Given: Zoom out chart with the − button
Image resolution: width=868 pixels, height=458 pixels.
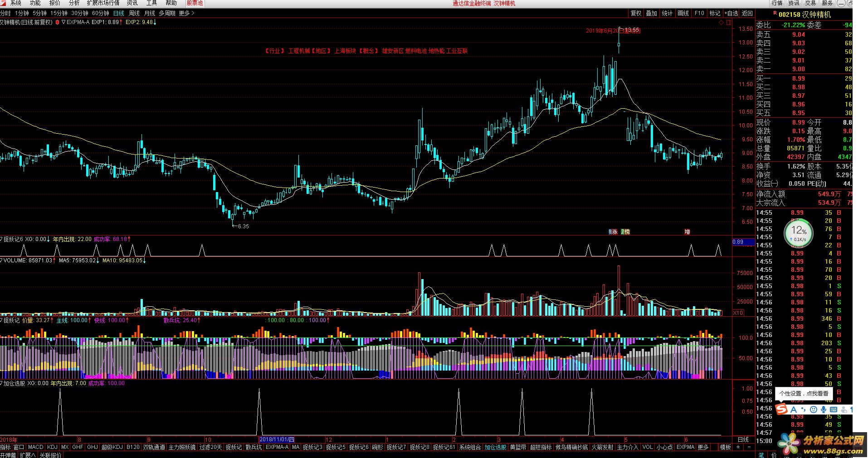Looking at the screenshot, I should 749,447.
